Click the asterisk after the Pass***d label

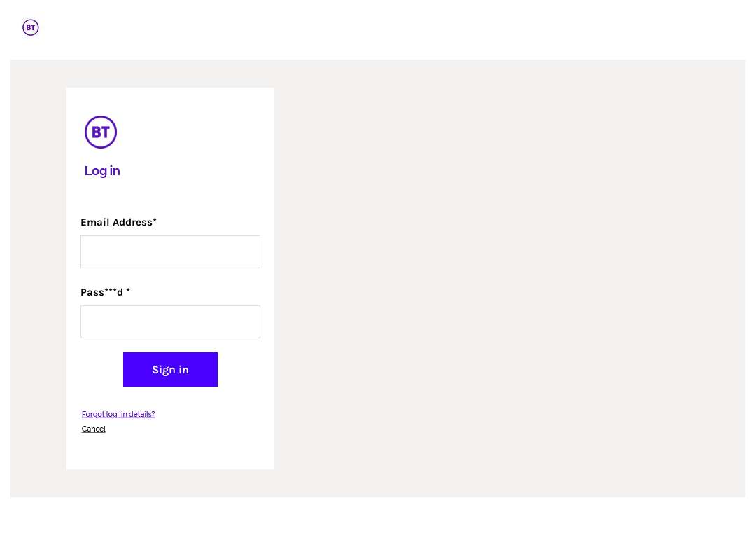128,291
